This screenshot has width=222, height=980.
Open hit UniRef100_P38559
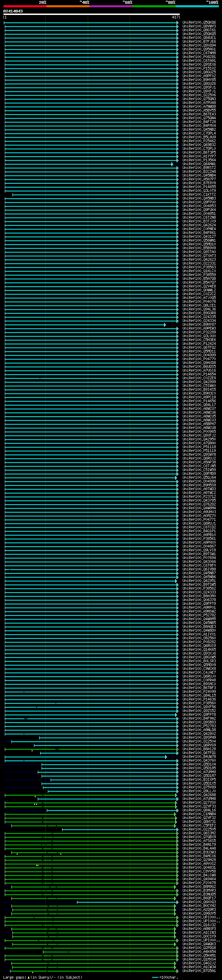(199, 275)
